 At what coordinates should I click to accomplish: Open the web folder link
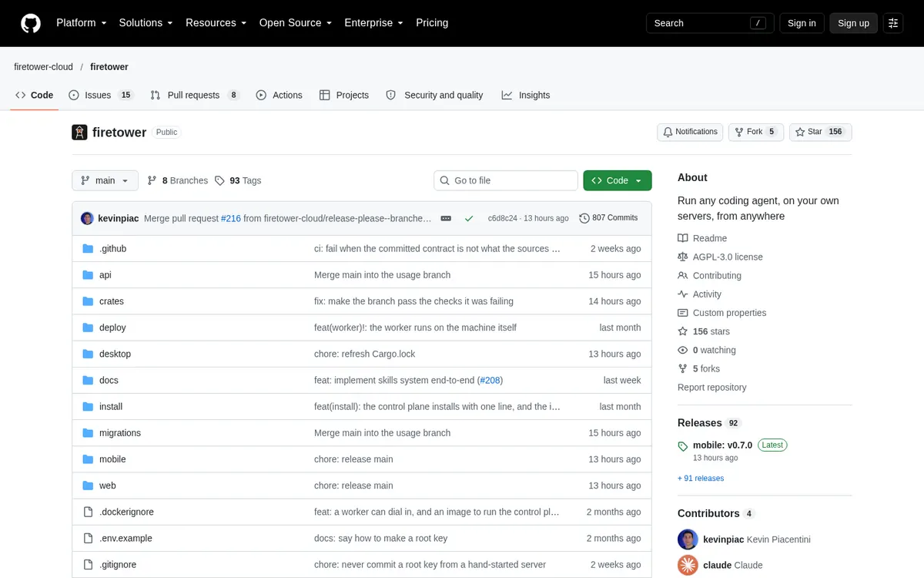[x=108, y=486]
